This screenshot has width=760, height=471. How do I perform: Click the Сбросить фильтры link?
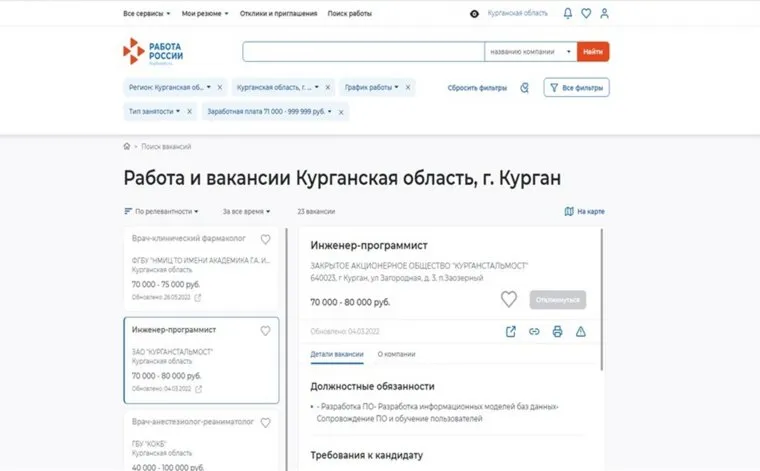coord(477,88)
